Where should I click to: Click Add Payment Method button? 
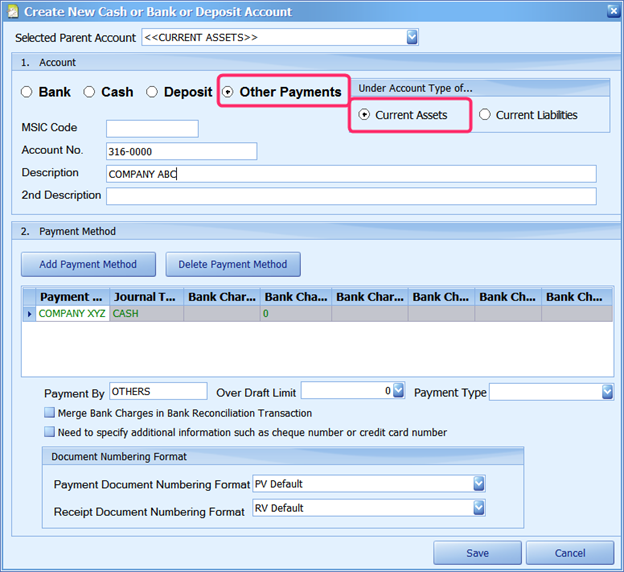(x=89, y=265)
